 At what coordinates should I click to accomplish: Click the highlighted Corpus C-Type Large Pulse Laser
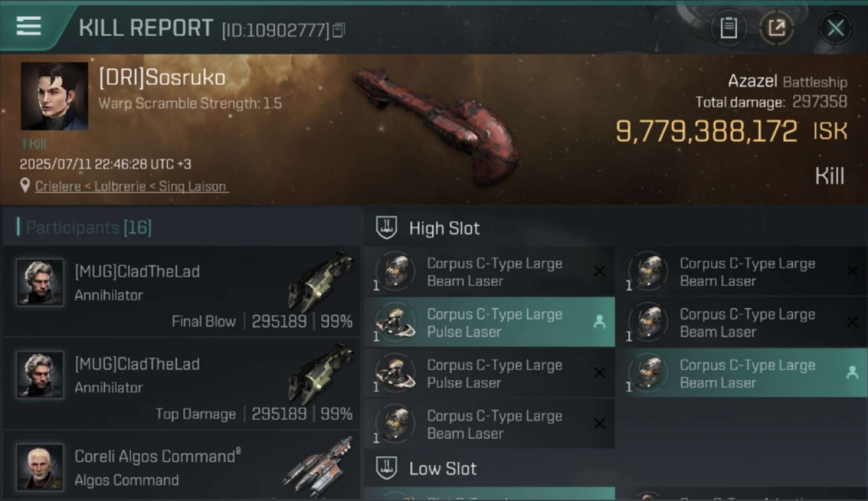tap(489, 322)
